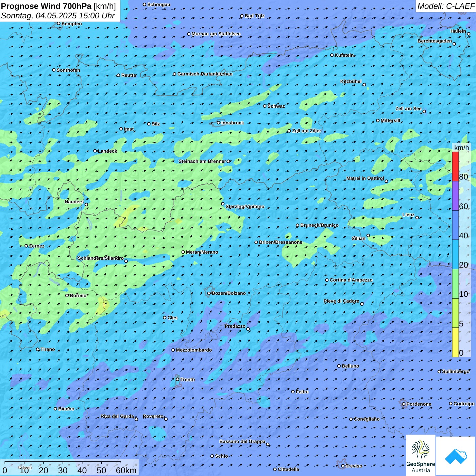Click the Bassano del Grappa label

click(242, 441)
